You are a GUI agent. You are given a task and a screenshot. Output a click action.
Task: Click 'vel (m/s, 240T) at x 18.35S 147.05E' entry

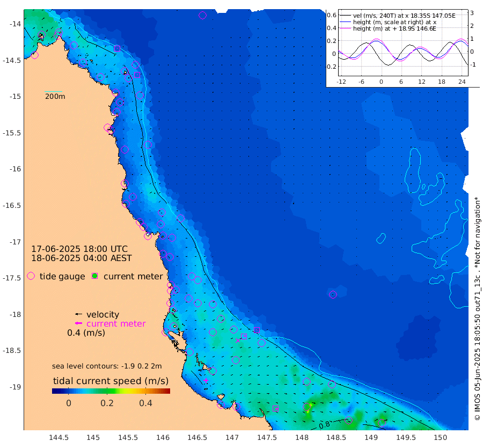pyautogui.click(x=404, y=16)
